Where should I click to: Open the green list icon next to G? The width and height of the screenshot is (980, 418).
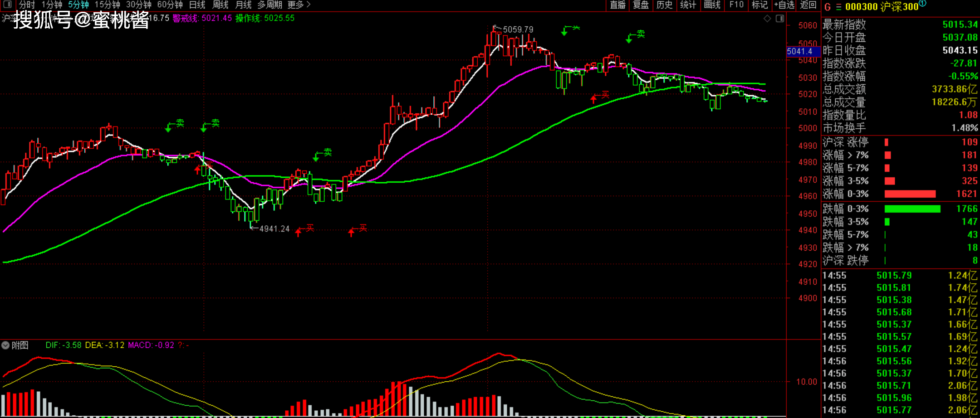click(x=838, y=7)
